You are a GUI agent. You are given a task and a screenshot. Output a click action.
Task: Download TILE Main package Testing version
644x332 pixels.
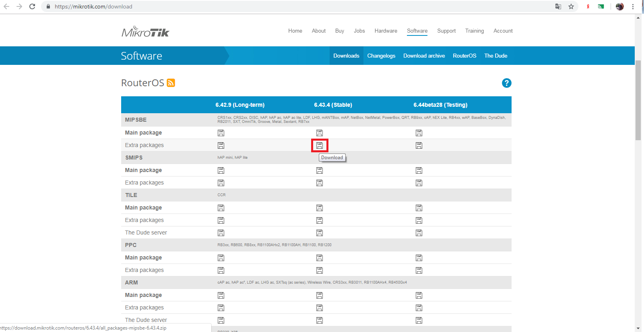[419, 208]
